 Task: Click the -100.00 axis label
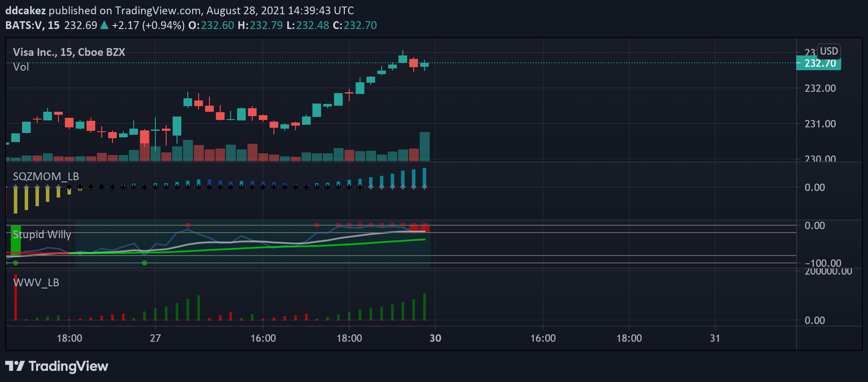coord(823,263)
